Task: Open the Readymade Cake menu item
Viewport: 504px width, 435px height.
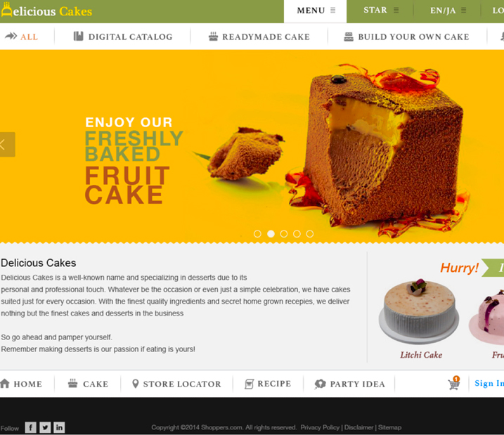Action: click(x=259, y=37)
